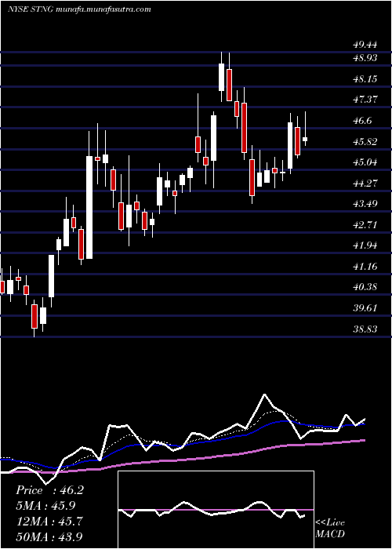Select the 44.27 price axis label
This screenshot has width=392, height=549.
pyautogui.click(x=365, y=183)
